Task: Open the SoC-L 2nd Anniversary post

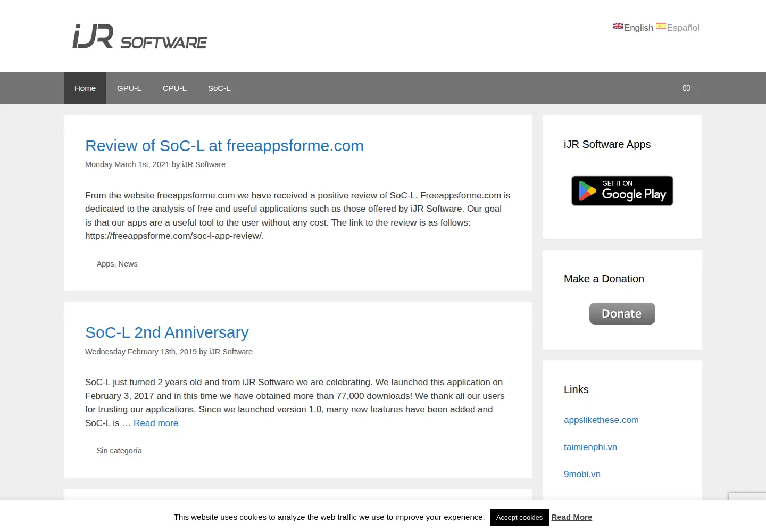Action: (167, 332)
